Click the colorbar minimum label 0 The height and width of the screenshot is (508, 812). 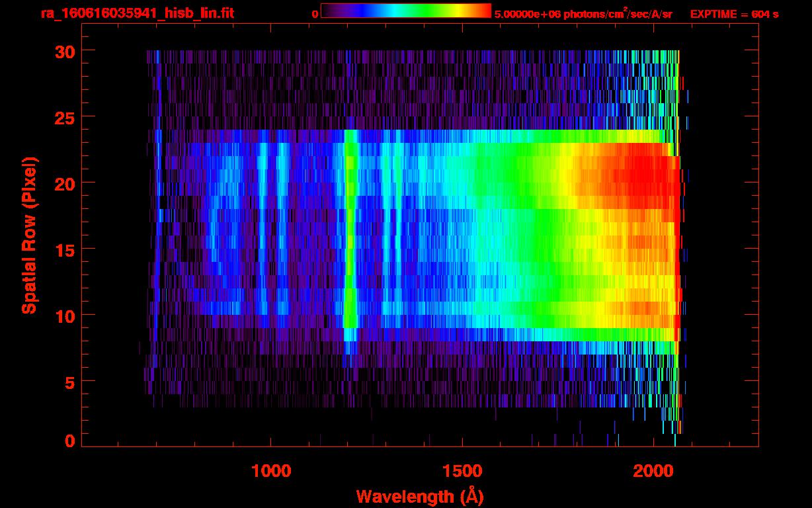click(x=315, y=14)
